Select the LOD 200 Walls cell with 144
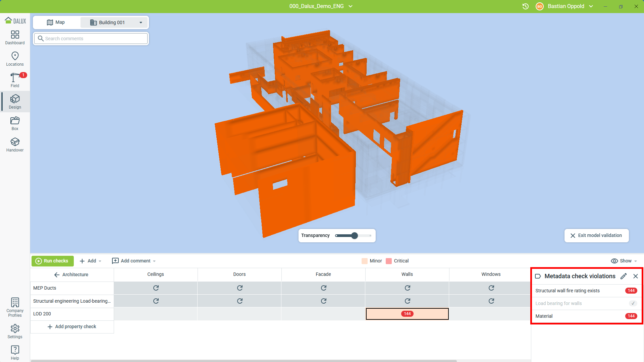The image size is (644, 362). tap(407, 314)
